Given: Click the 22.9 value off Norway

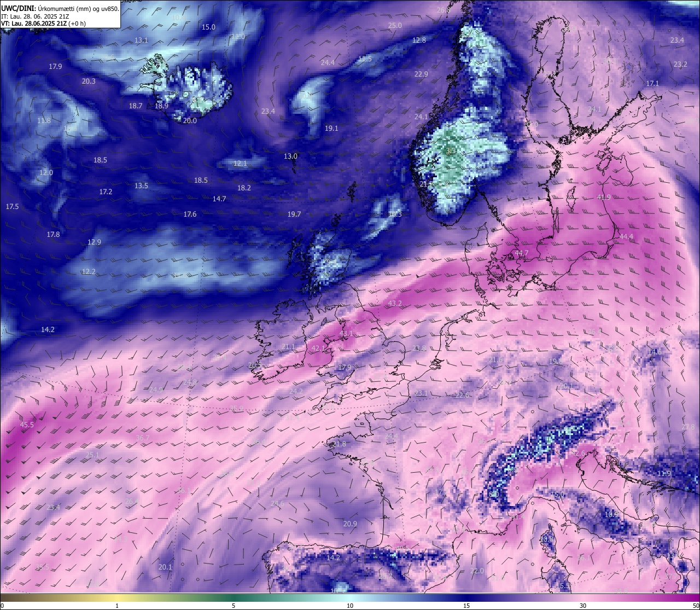Looking at the screenshot, I should [421, 74].
